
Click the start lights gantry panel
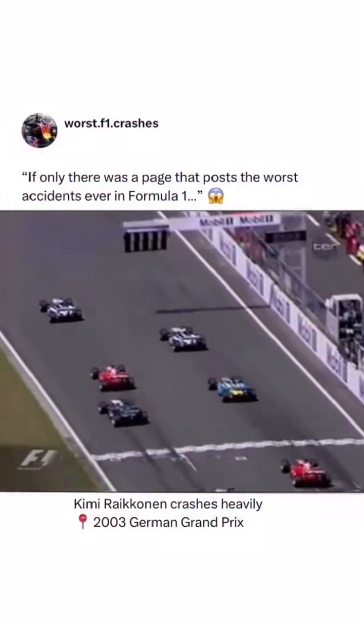click(x=146, y=239)
